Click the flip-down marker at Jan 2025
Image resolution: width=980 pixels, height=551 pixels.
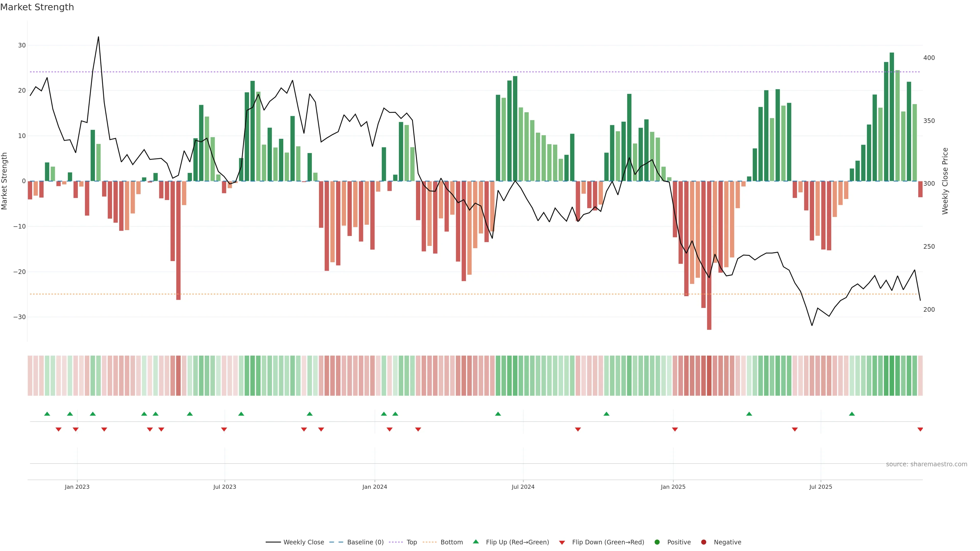click(x=675, y=429)
